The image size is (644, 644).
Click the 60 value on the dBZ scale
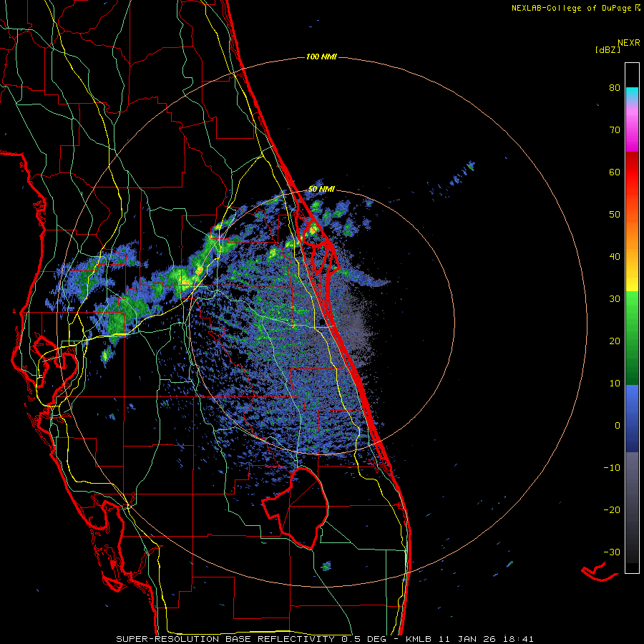[615, 172]
